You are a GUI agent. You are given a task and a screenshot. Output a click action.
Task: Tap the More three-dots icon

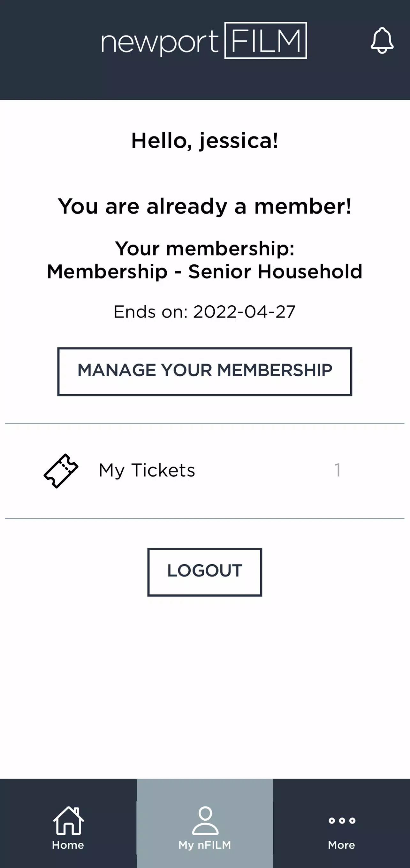342,820
